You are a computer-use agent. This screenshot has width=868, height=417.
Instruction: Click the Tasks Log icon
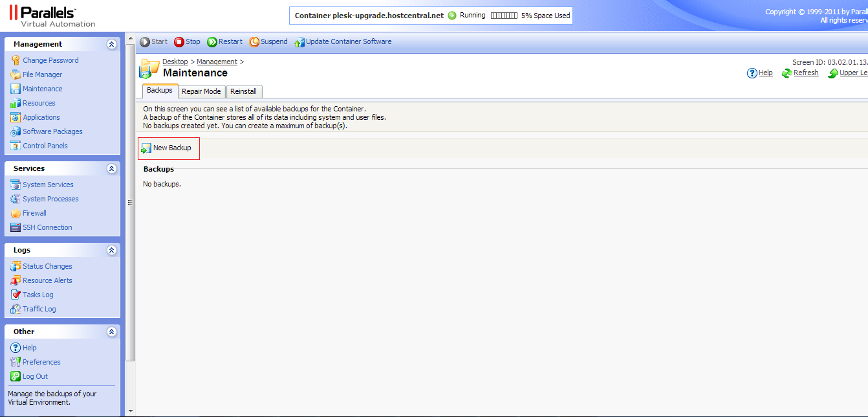pyautogui.click(x=16, y=295)
